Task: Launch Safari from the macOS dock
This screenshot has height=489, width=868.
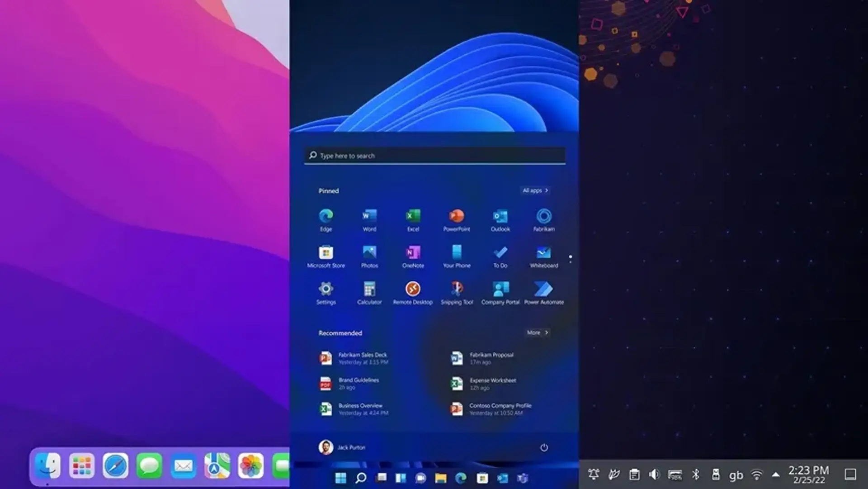Action: (115, 465)
